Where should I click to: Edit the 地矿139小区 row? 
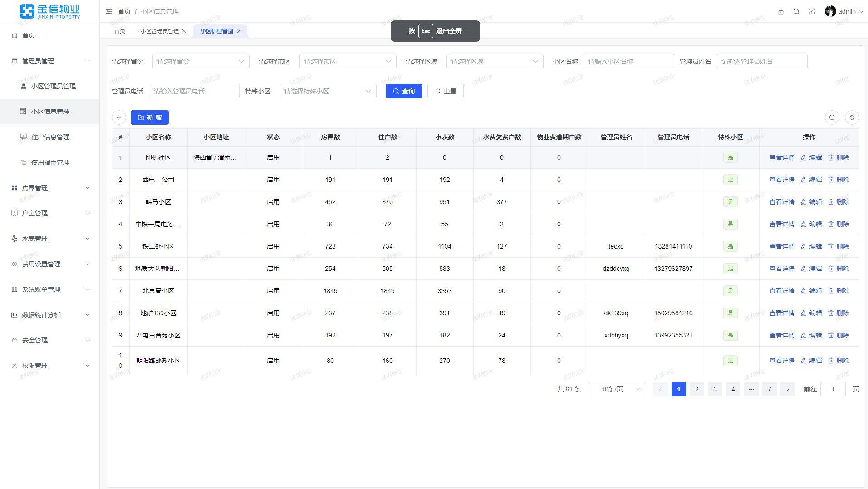811,313
